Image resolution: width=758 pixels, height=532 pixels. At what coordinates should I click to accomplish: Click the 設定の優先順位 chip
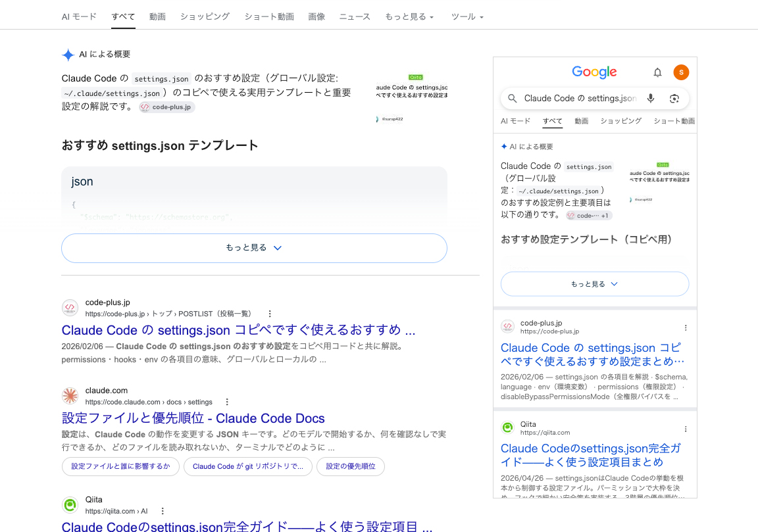351,466
